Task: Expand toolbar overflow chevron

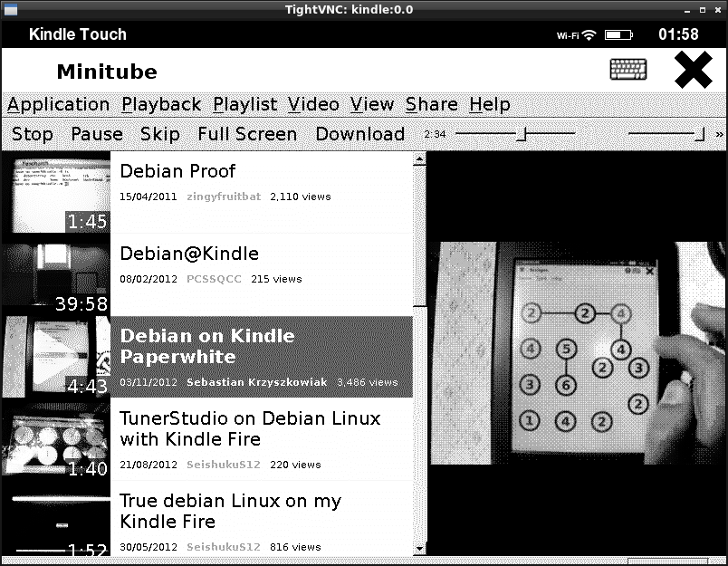Action: (719, 134)
